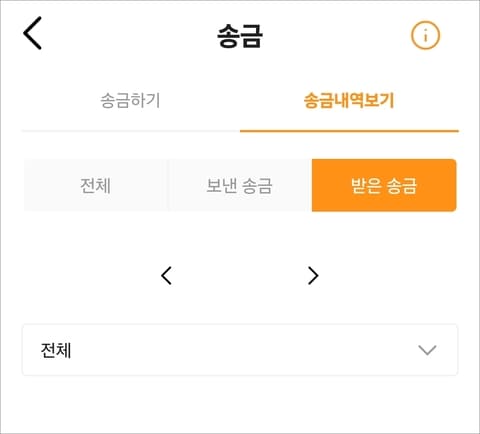Expand the 전체 dropdown list
This screenshot has height=434, width=480.
[240, 350]
